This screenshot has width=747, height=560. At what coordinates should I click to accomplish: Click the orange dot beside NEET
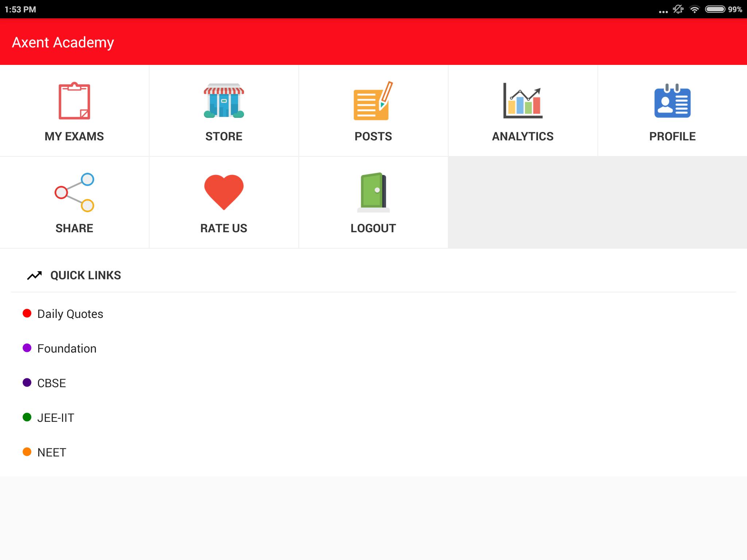(27, 452)
